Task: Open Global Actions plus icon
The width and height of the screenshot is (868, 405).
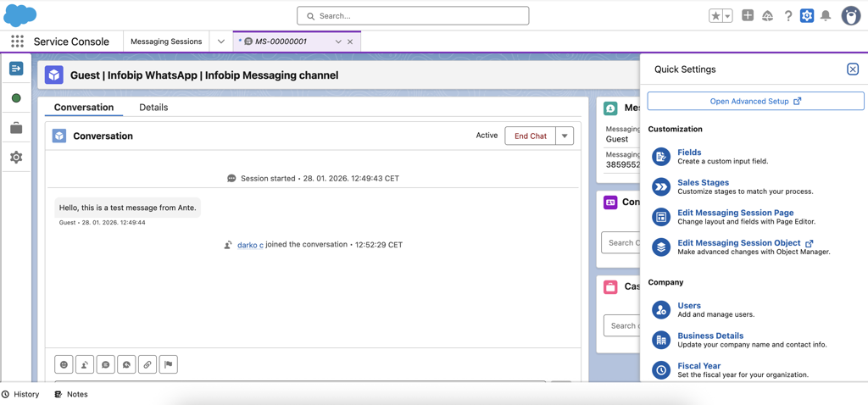Action: (x=748, y=15)
